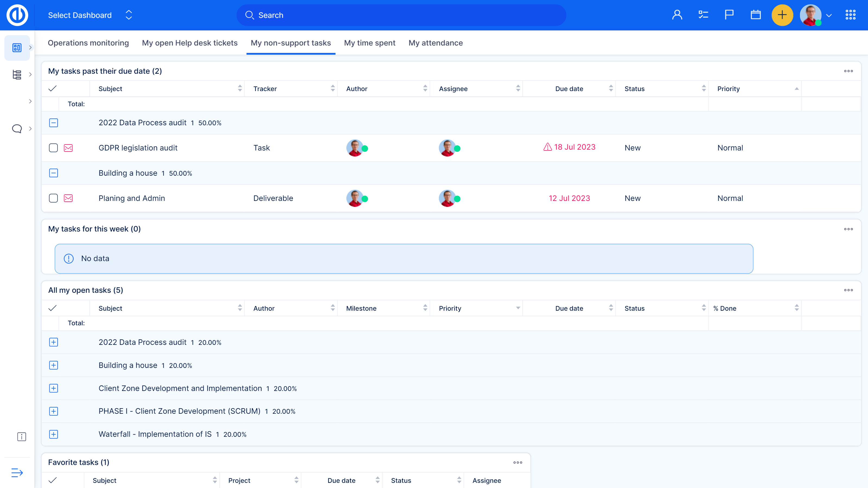
Task: Click the project tree sidebar icon
Action: 17,75
